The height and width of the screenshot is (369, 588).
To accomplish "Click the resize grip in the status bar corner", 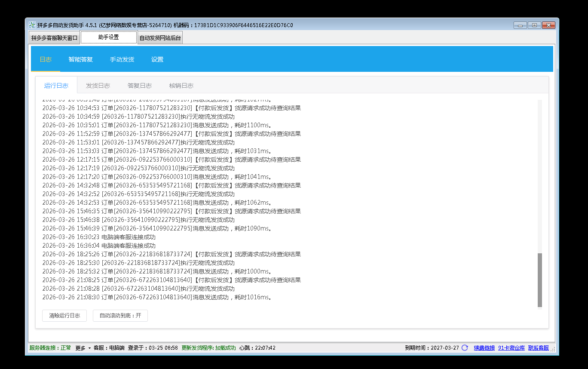I will coord(553,349).
